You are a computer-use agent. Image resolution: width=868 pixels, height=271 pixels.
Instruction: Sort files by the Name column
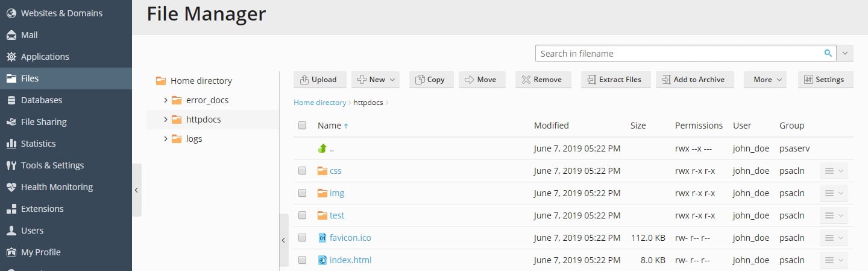[x=329, y=126]
